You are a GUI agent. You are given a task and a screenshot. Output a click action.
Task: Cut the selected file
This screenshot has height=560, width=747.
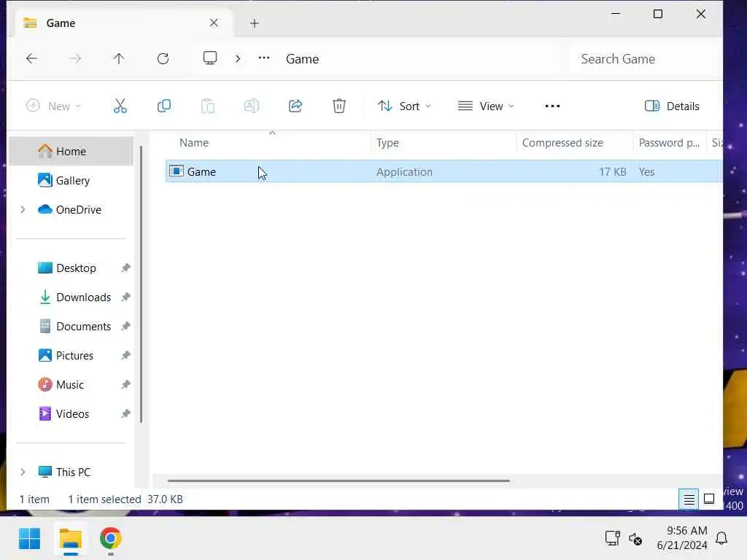click(x=120, y=106)
